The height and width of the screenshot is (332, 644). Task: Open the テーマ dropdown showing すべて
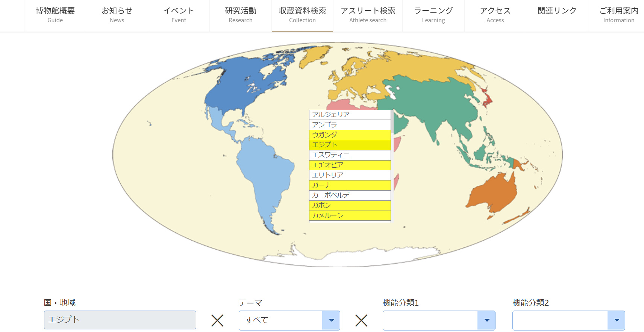tap(289, 320)
